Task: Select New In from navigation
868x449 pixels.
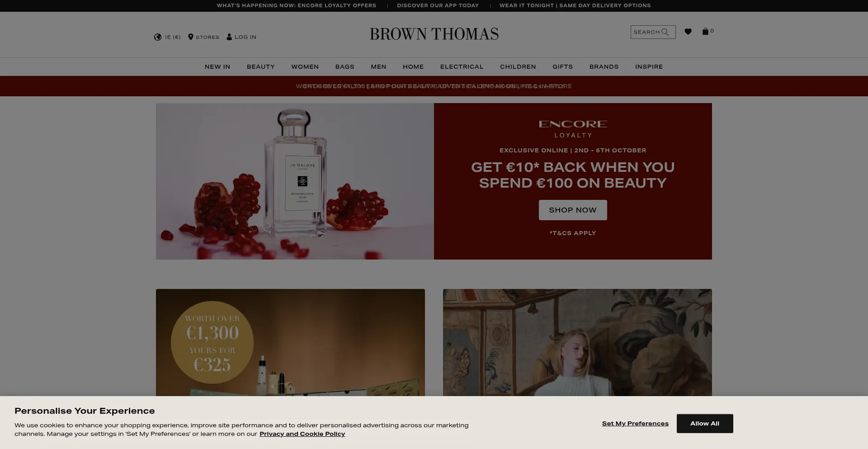Action: [217, 66]
